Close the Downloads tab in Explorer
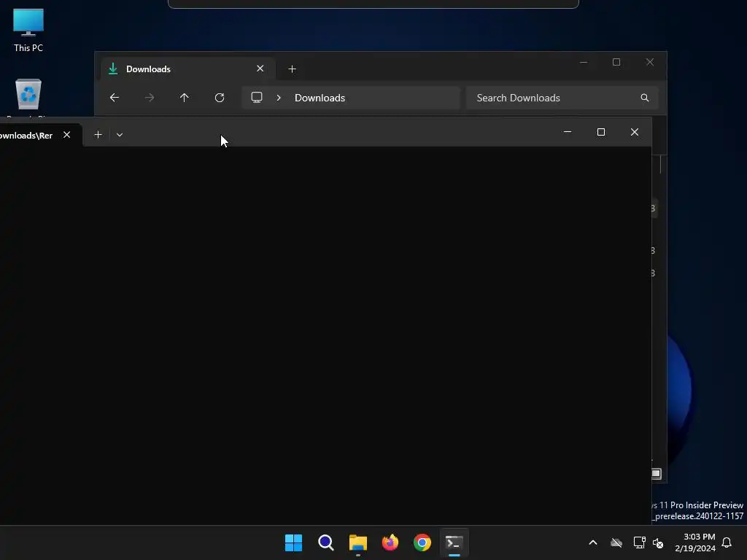The image size is (747, 560). [260, 69]
